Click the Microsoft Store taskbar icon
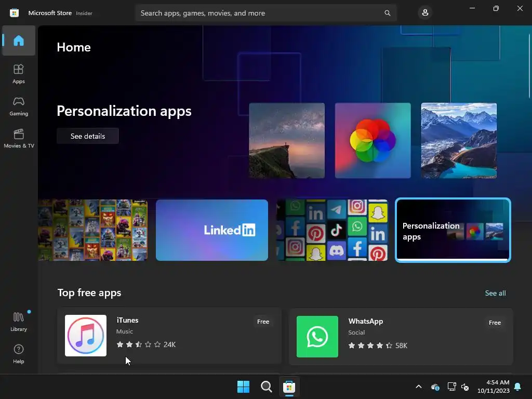532x399 pixels. [289, 387]
